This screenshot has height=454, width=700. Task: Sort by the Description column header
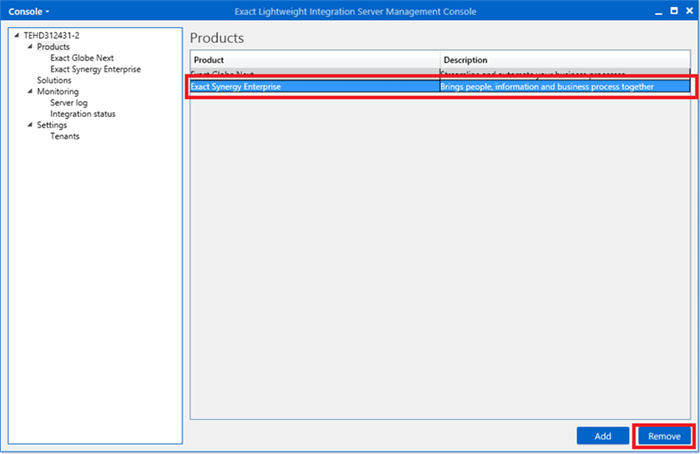click(566, 60)
